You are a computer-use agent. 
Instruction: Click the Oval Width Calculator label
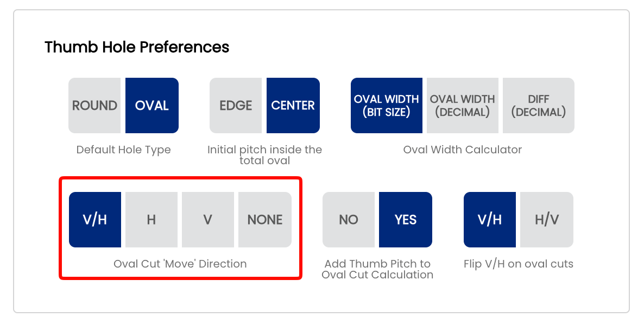pyautogui.click(x=463, y=150)
